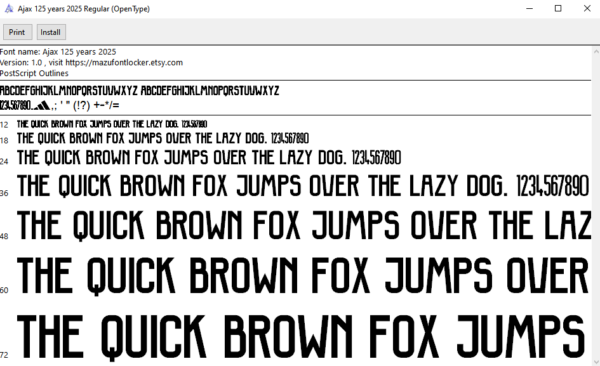
Task: Click the 18-point pangram sample text
Action: click(x=163, y=138)
